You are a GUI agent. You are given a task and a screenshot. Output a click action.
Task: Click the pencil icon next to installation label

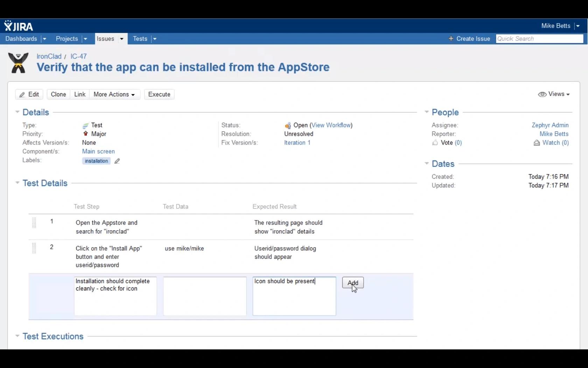pyautogui.click(x=117, y=161)
